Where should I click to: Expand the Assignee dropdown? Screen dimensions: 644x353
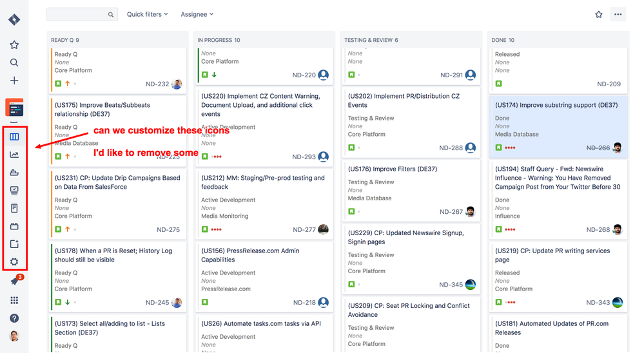tap(197, 14)
